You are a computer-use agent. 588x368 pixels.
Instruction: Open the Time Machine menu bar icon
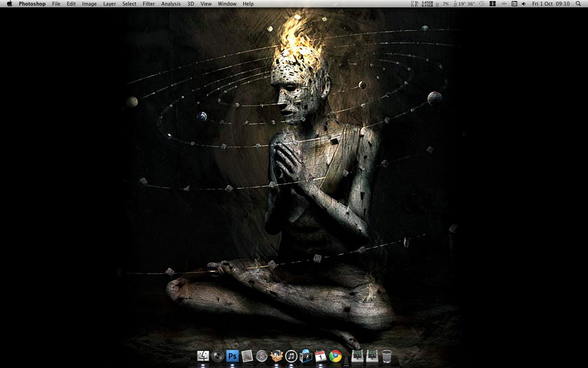click(x=482, y=4)
